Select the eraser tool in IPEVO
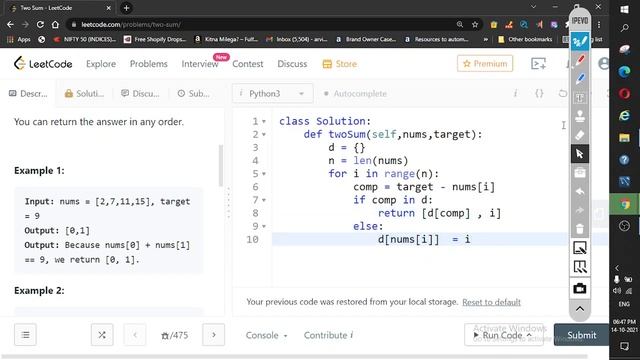The height and width of the screenshot is (360, 640). [580, 135]
